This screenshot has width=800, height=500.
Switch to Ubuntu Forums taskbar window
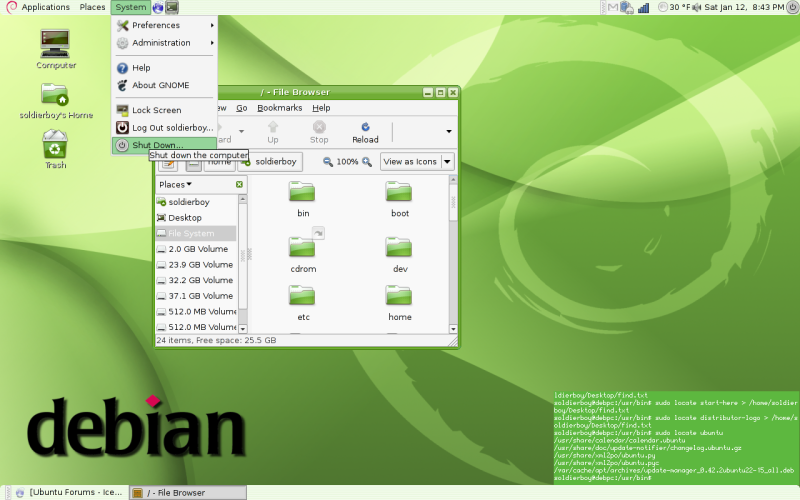click(x=70, y=492)
